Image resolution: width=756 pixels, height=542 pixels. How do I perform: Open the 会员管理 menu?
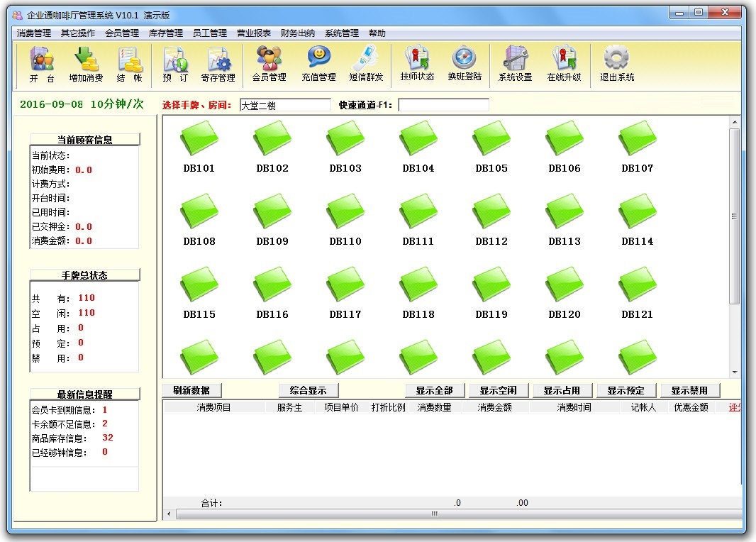(x=121, y=33)
